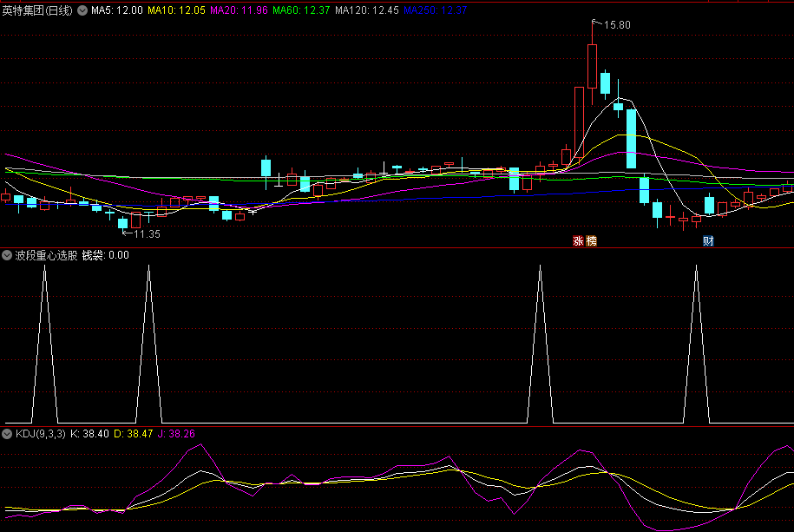Image resolution: width=794 pixels, height=532 pixels.
Task: Click the MA120: 12.45 value
Action: click(x=367, y=10)
